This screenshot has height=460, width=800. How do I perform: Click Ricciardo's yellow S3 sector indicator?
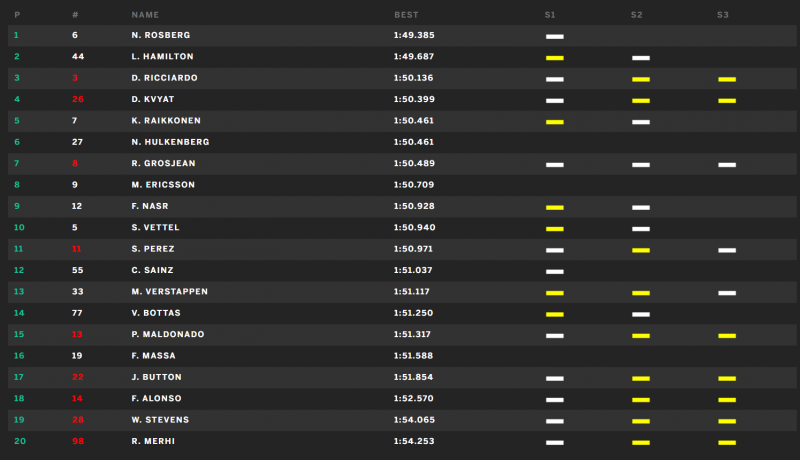pyautogui.click(x=727, y=80)
